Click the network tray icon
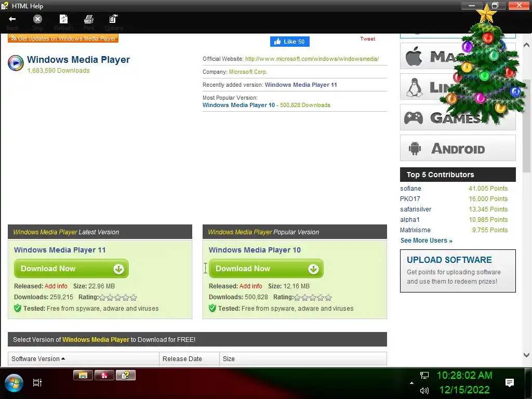Viewport: 532px width, 399px height. pos(424,375)
